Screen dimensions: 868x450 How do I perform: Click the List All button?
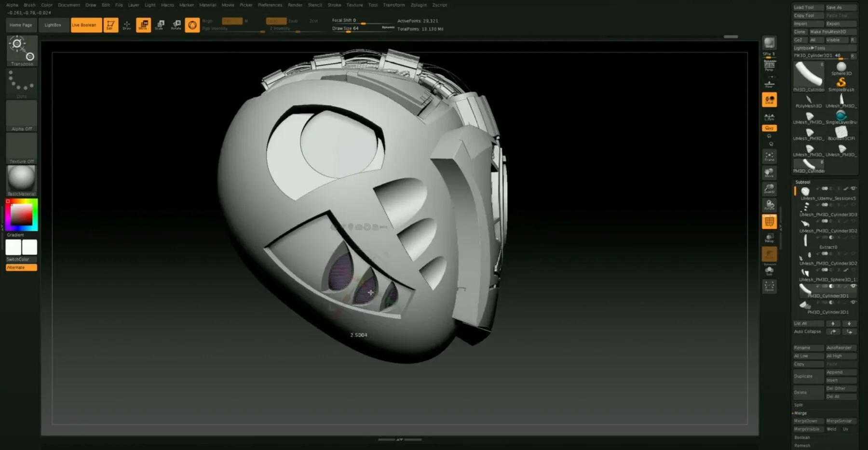click(808, 323)
